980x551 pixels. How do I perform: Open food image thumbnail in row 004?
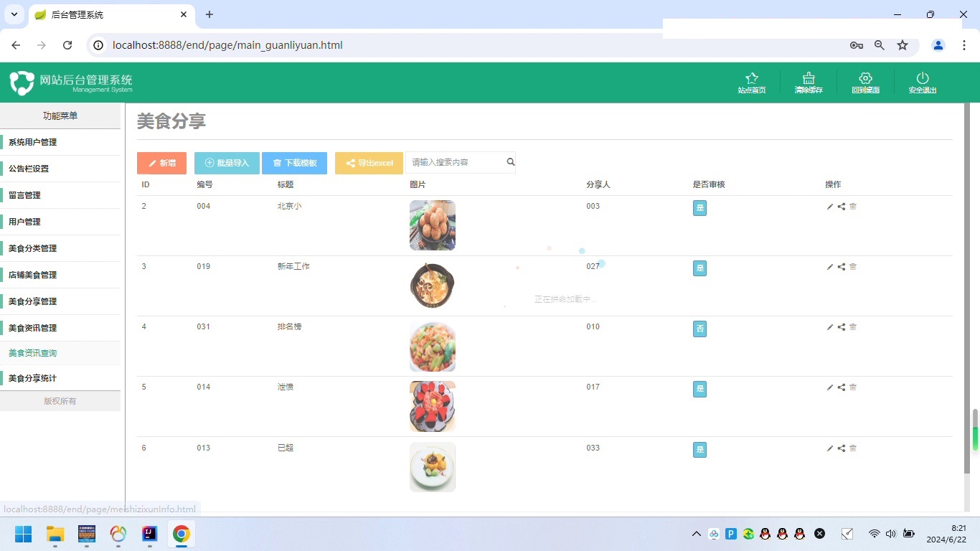(x=433, y=225)
